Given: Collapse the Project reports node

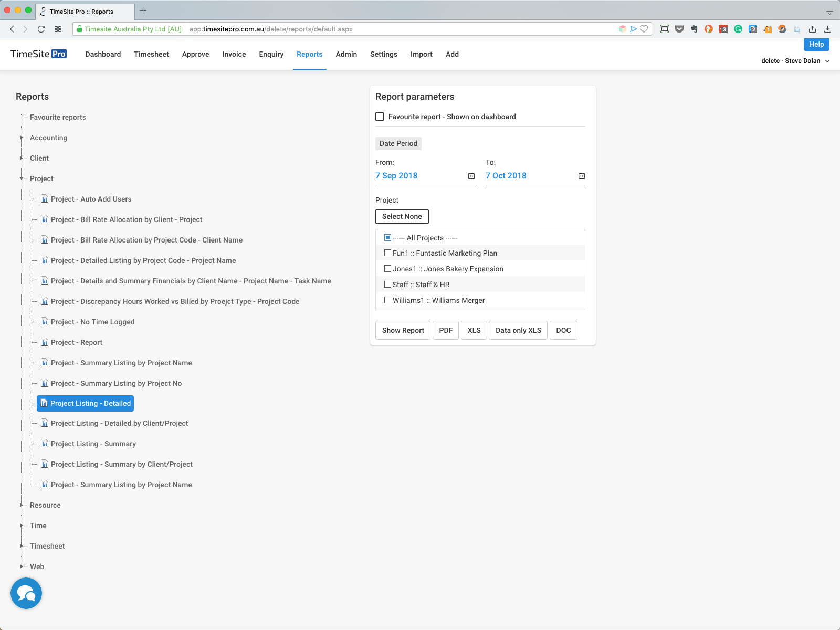Looking at the screenshot, I should pos(22,178).
